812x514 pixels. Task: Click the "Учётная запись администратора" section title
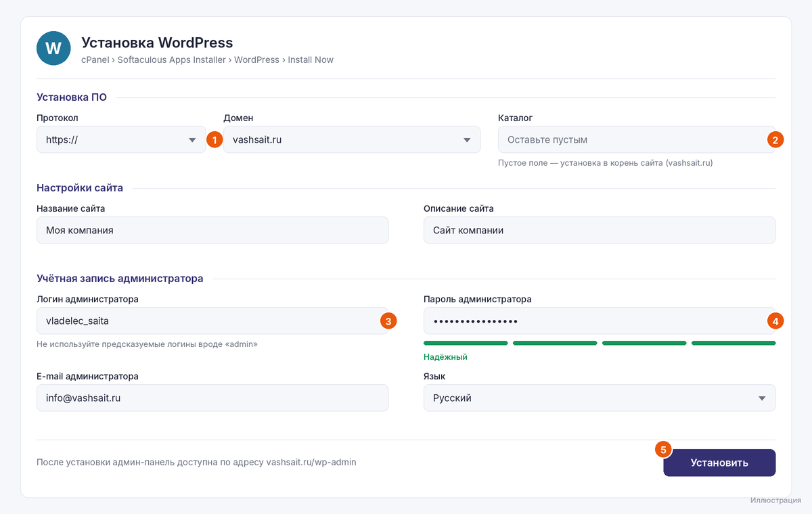(120, 279)
